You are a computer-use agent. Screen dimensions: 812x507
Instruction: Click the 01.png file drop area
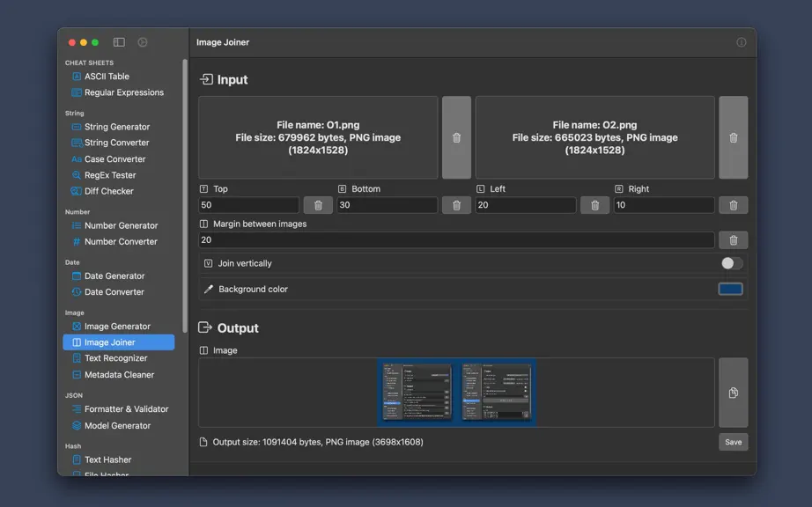[318, 137]
